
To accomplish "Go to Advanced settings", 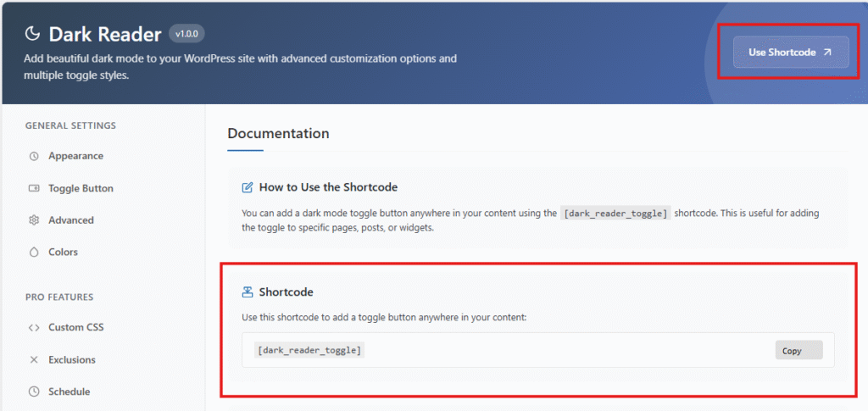I will click(71, 220).
